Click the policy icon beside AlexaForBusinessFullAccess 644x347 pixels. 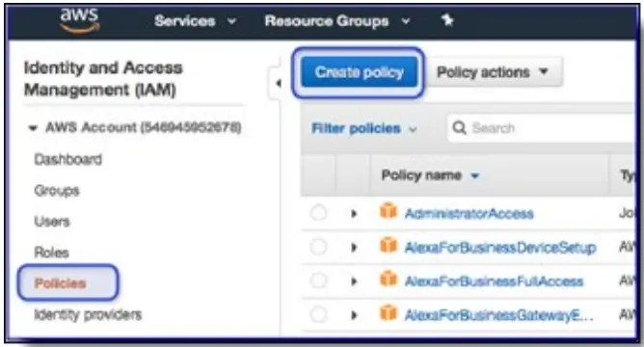[389, 280]
